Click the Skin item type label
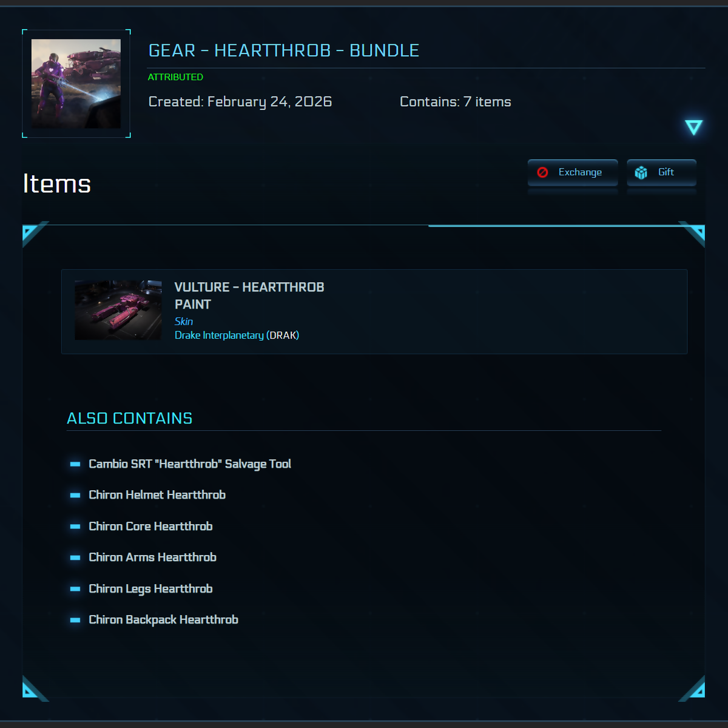The width and height of the screenshot is (728, 728). (184, 322)
